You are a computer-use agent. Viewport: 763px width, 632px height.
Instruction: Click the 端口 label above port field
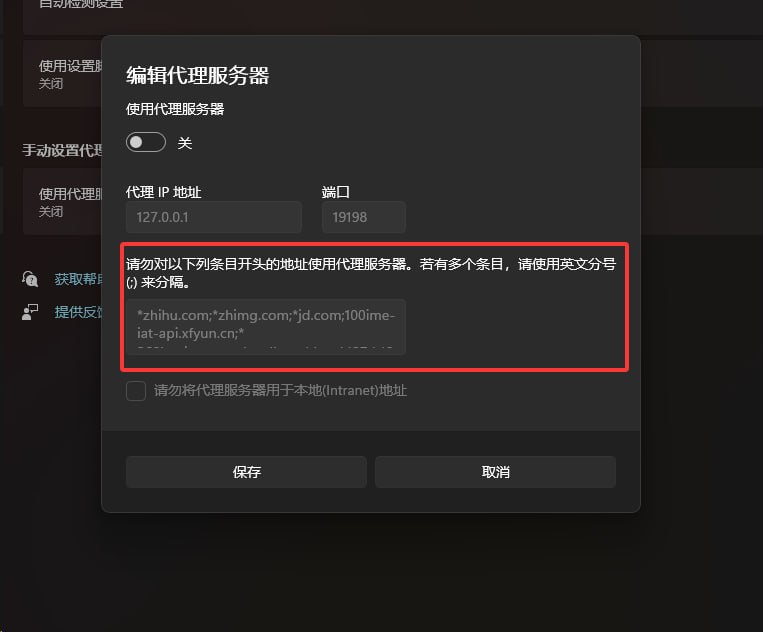[x=335, y=192]
